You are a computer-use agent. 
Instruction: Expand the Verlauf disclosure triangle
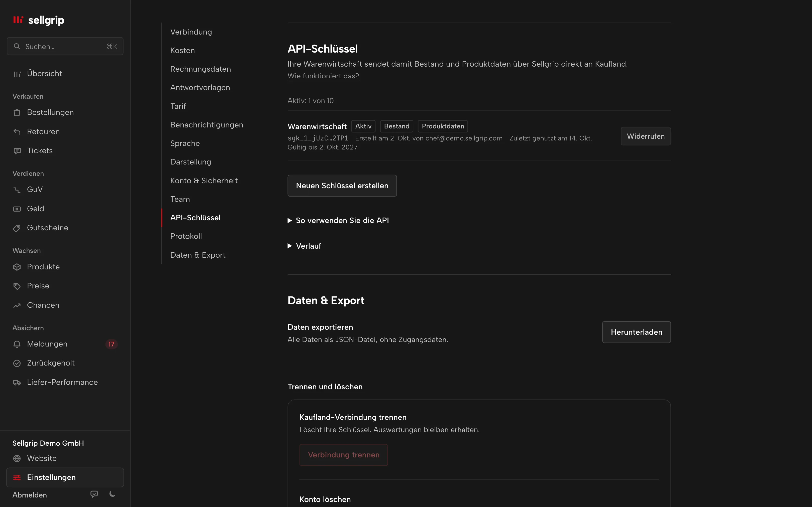tap(289, 246)
